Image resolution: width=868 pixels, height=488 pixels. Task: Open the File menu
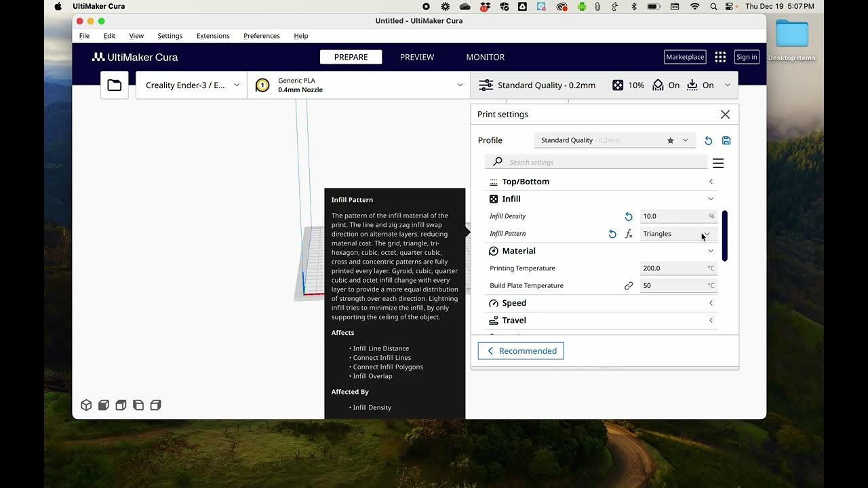pyautogui.click(x=84, y=36)
